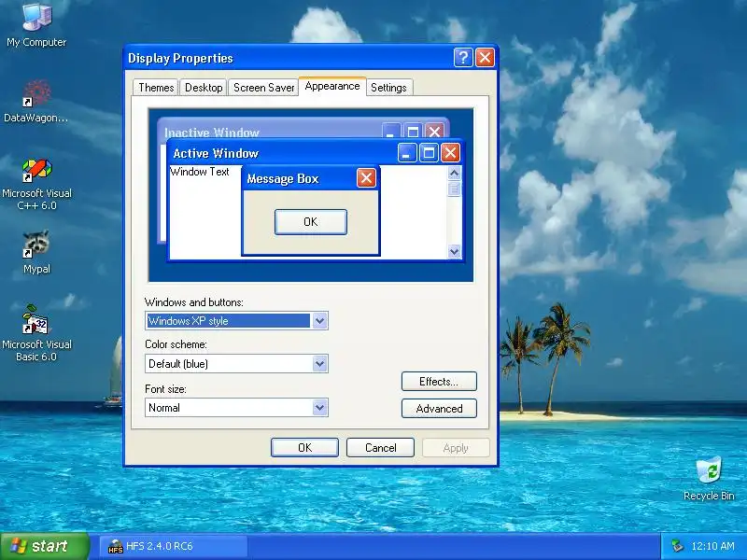Image resolution: width=747 pixels, height=560 pixels.
Task: Switch to the Themes tab
Action: click(x=156, y=88)
